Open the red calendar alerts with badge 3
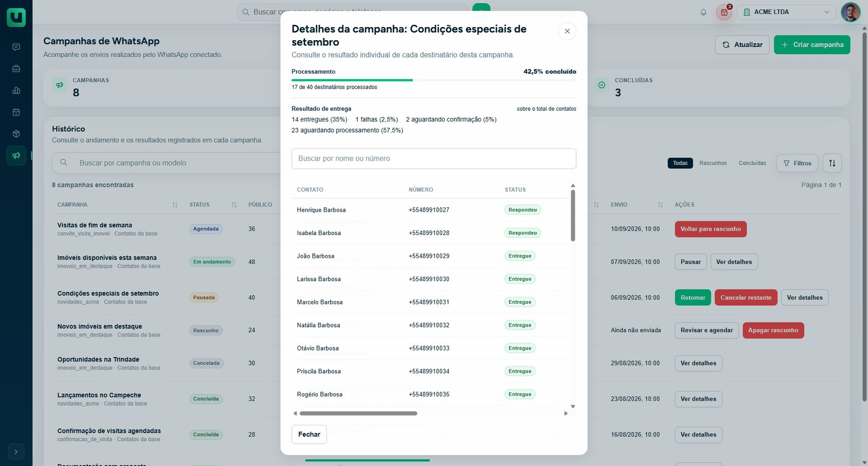This screenshot has width=868, height=466. [724, 12]
